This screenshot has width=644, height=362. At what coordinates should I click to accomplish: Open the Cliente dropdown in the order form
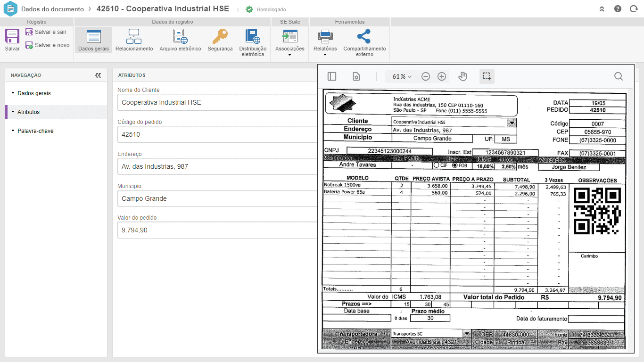point(512,122)
